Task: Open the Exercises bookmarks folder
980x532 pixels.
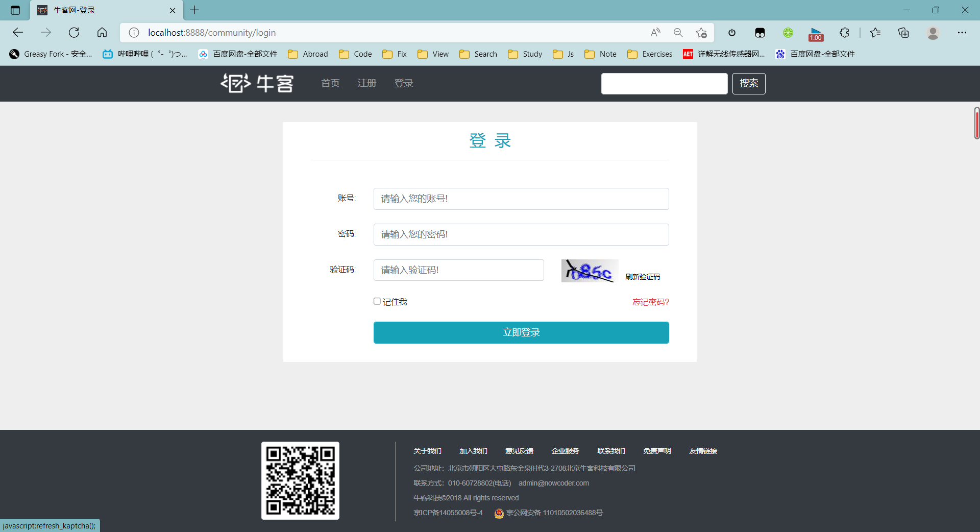Action: click(x=650, y=54)
